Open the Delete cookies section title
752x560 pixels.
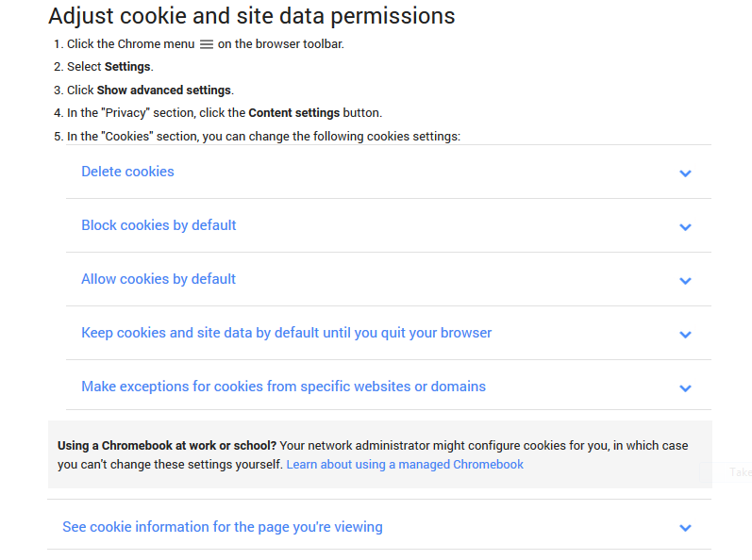click(127, 172)
